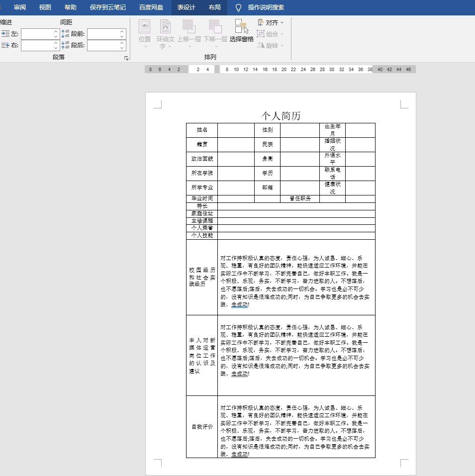This screenshot has width=475, height=476.
Task: Open the 位置 dropdown chevron
Action: coord(144,47)
